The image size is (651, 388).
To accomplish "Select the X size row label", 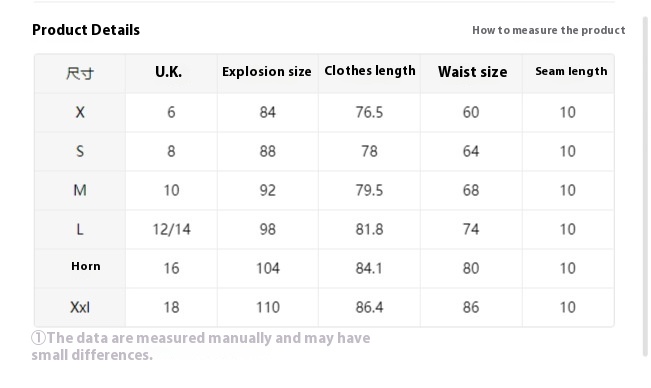I will pos(80,112).
